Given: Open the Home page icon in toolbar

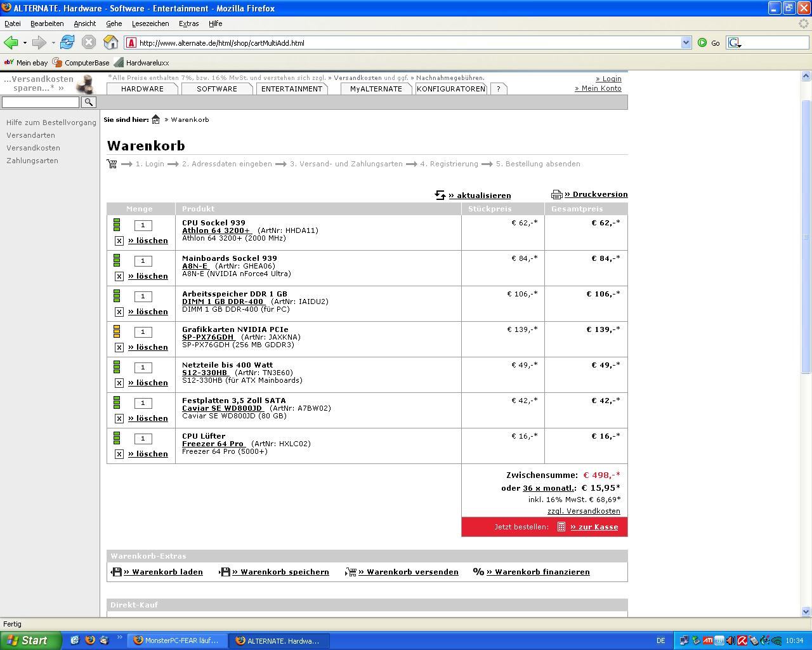Looking at the screenshot, I should (111, 43).
